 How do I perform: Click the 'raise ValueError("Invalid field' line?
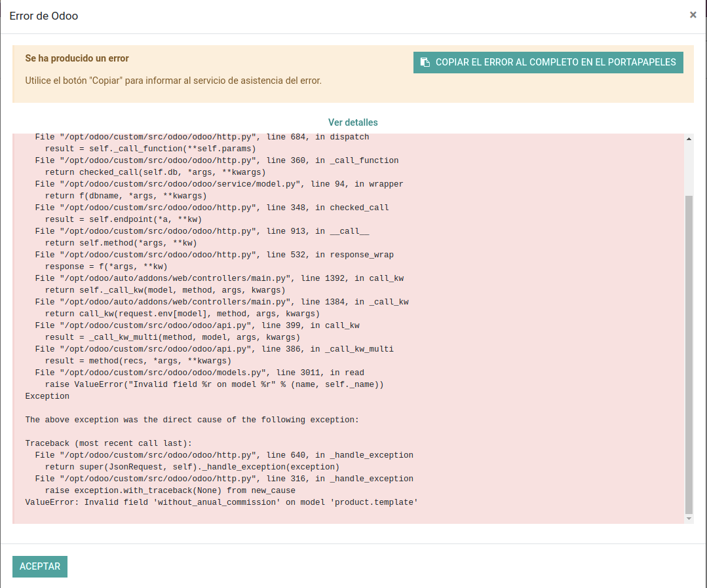[x=214, y=384]
